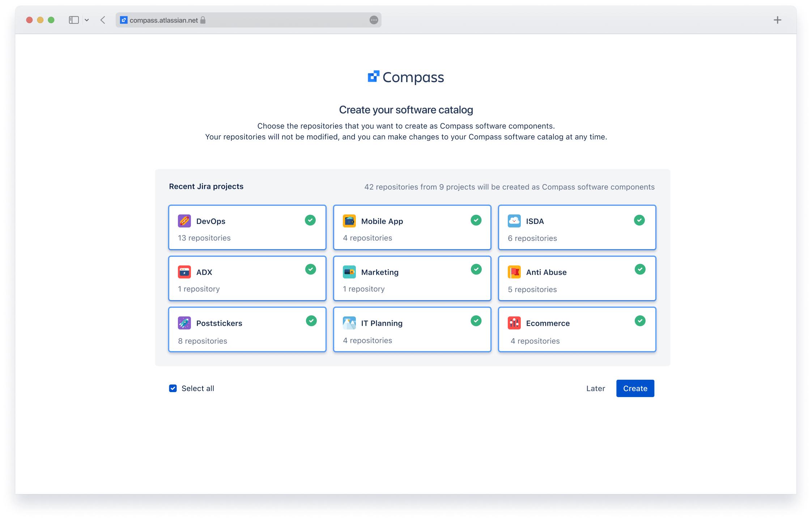This screenshot has height=519, width=812.
Task: Click the '13 repositories' text
Action: 204,238
